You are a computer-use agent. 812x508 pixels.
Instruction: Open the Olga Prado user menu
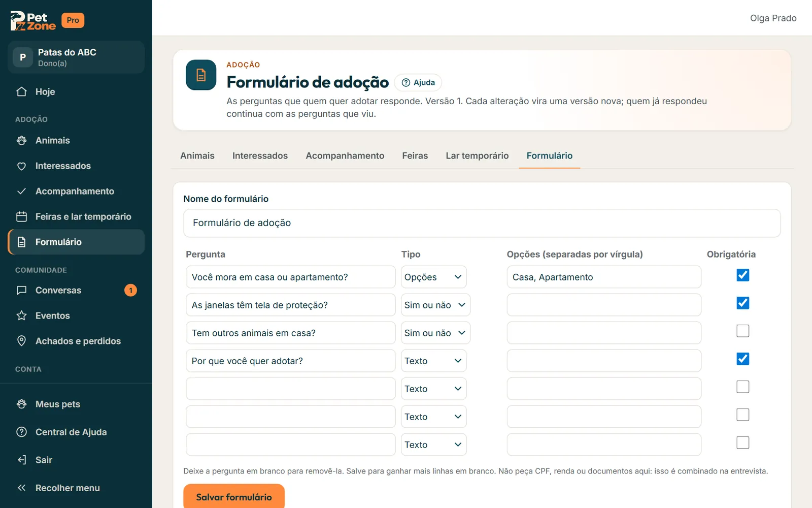pyautogui.click(x=773, y=18)
